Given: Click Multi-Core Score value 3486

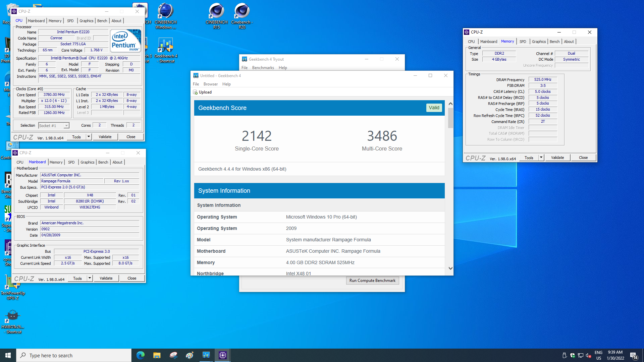Looking at the screenshot, I should click(x=382, y=136).
